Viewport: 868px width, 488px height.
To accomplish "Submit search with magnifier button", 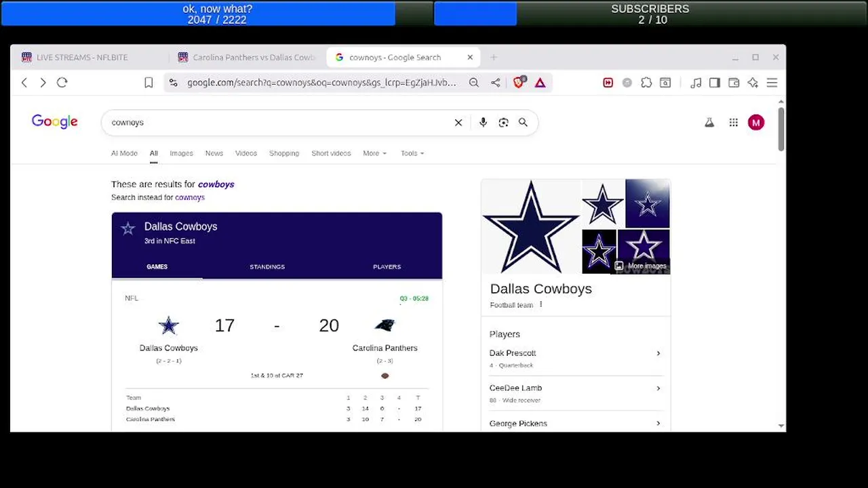I will tap(523, 123).
